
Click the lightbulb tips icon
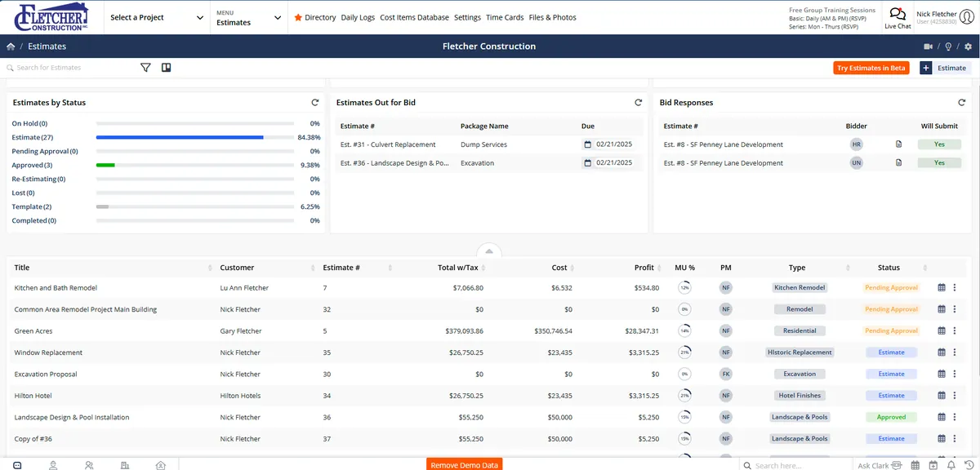(948, 47)
